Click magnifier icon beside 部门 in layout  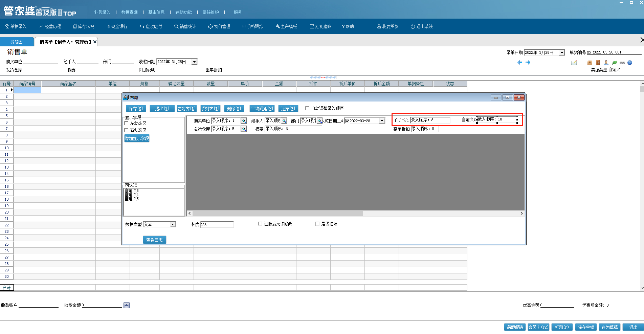coord(319,121)
